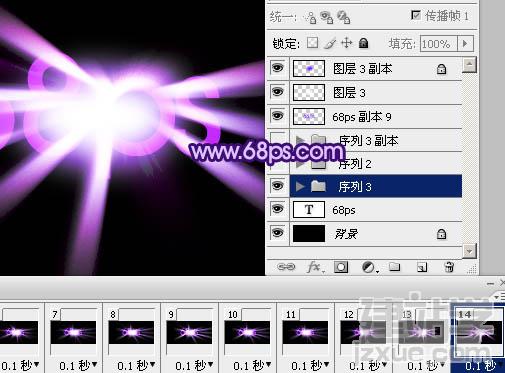
Task: Add a layer mask
Action: [x=341, y=267]
